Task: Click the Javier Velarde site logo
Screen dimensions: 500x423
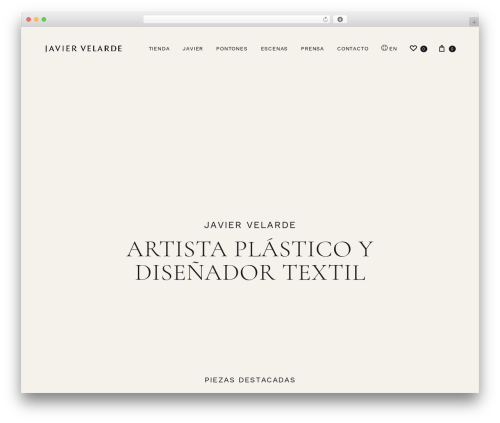Action: 83,49
